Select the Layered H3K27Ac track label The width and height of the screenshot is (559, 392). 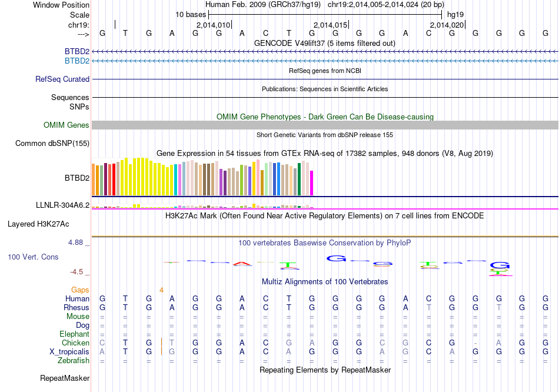[38, 224]
